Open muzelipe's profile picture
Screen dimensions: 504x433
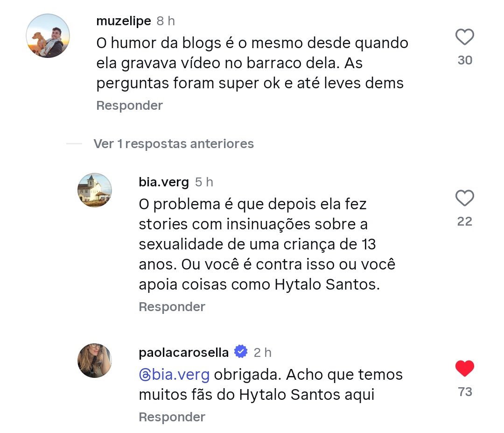point(49,35)
